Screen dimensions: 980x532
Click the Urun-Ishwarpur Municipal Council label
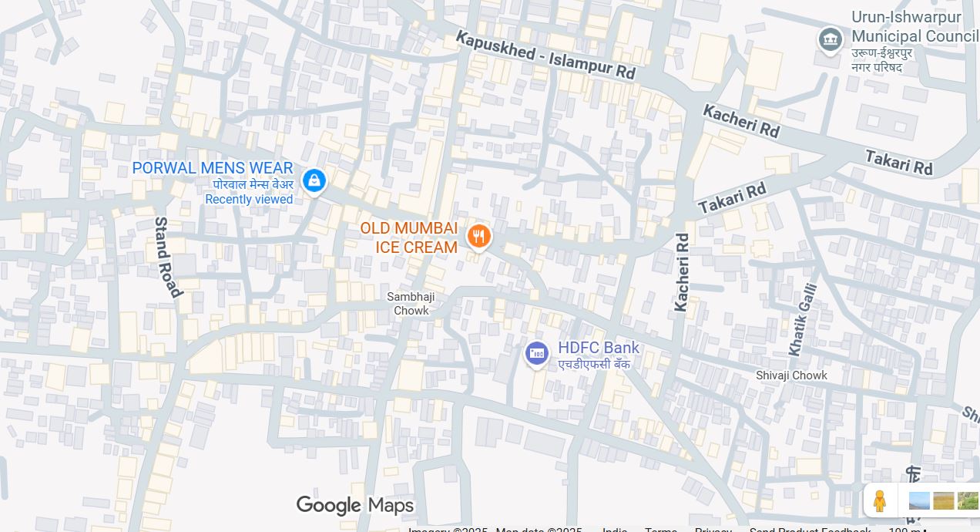[x=915, y=27]
